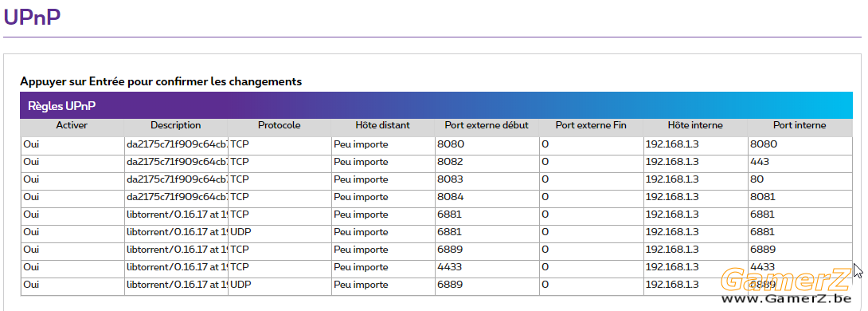Screen dimensions: 868x311
Task: Edit external start port 8082 cell
Action: [x=487, y=163]
